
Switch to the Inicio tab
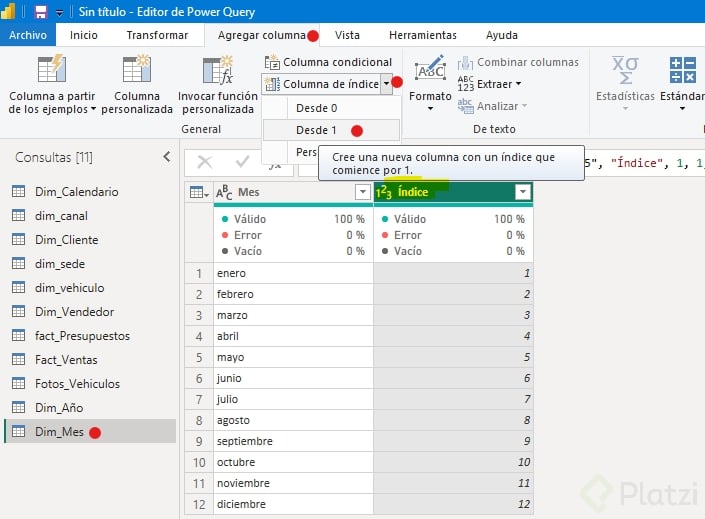pyautogui.click(x=84, y=35)
